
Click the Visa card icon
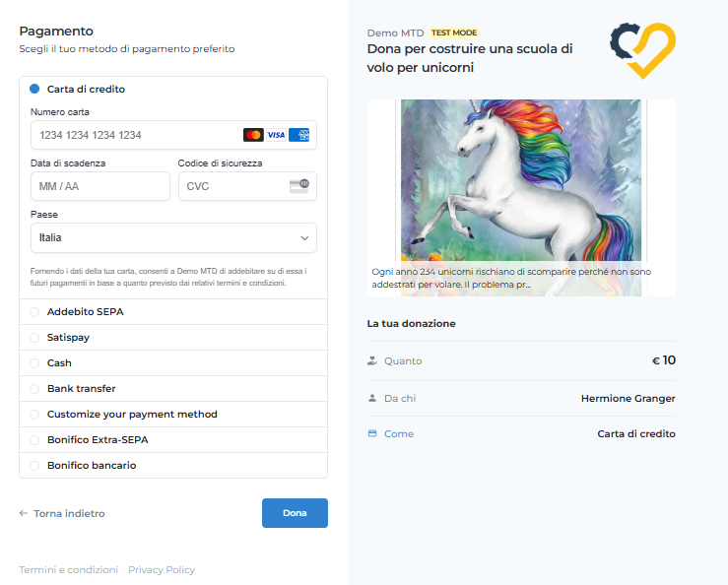click(x=276, y=135)
